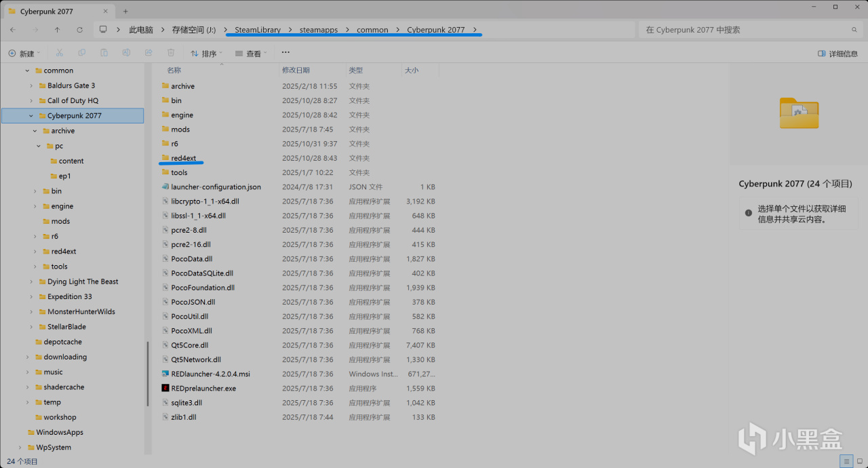Expand Dying Light The Beast in tree
Screen dimensions: 868x468
31,281
